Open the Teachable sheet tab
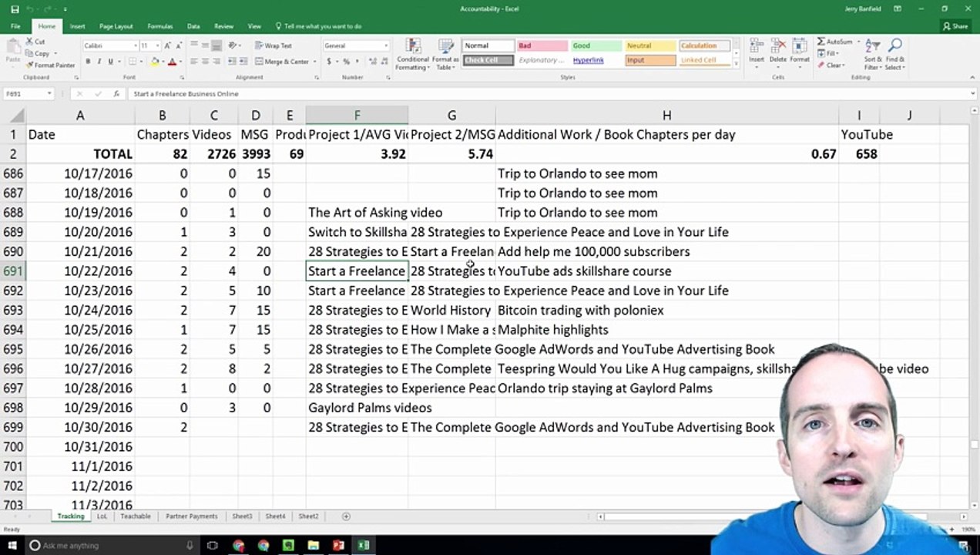This screenshot has height=555, width=980. coord(136,516)
